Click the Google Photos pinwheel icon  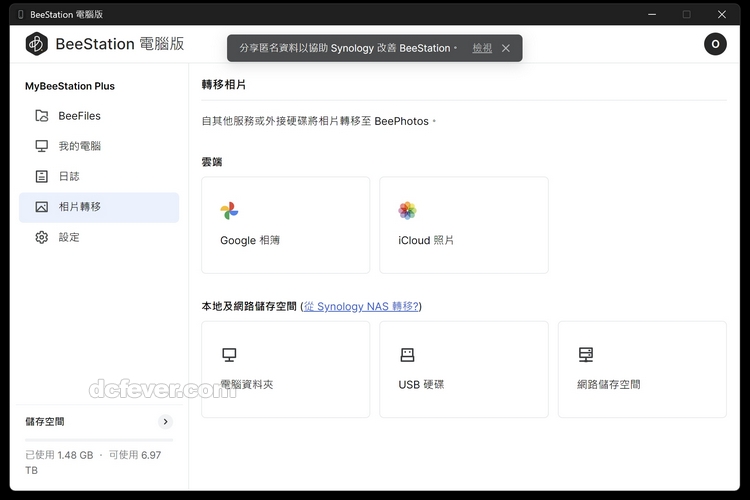[x=229, y=211]
